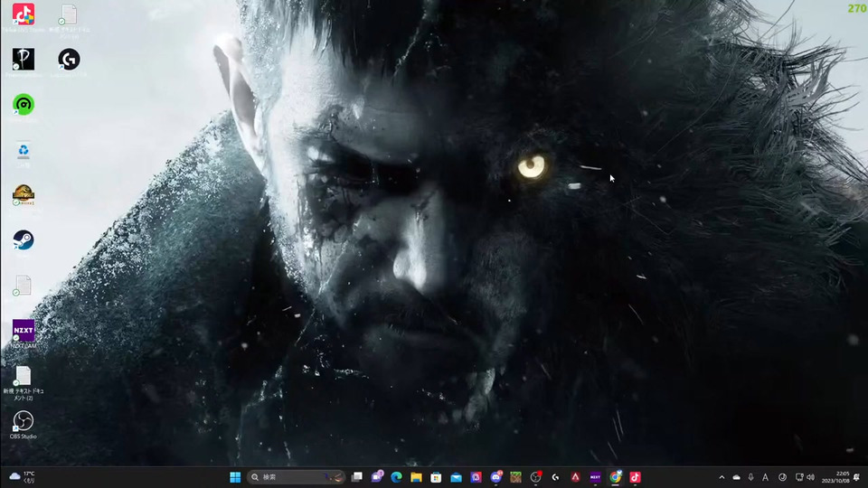Open the purple app icon next to Mail
The height and width of the screenshot is (488, 868).
[x=476, y=477]
